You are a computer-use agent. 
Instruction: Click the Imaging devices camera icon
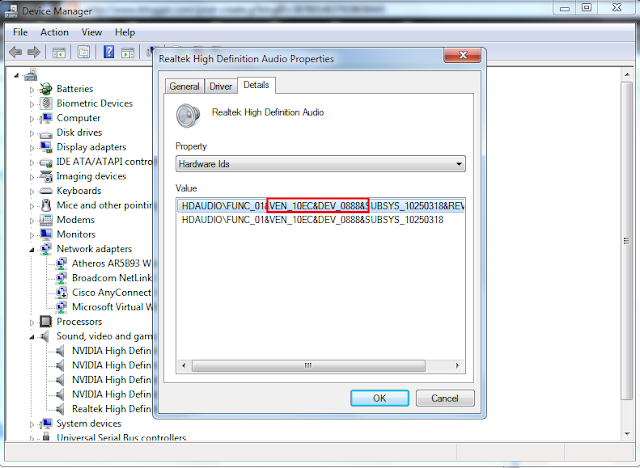tap(46, 176)
